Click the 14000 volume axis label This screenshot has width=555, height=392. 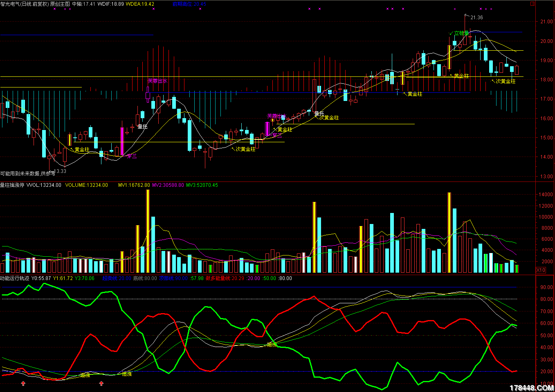[546, 195]
